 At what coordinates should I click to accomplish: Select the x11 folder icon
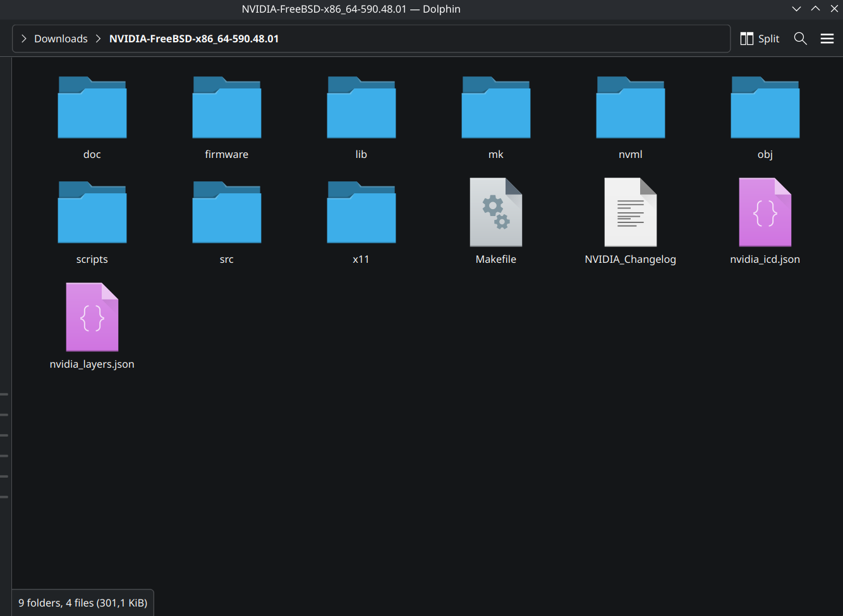point(361,212)
